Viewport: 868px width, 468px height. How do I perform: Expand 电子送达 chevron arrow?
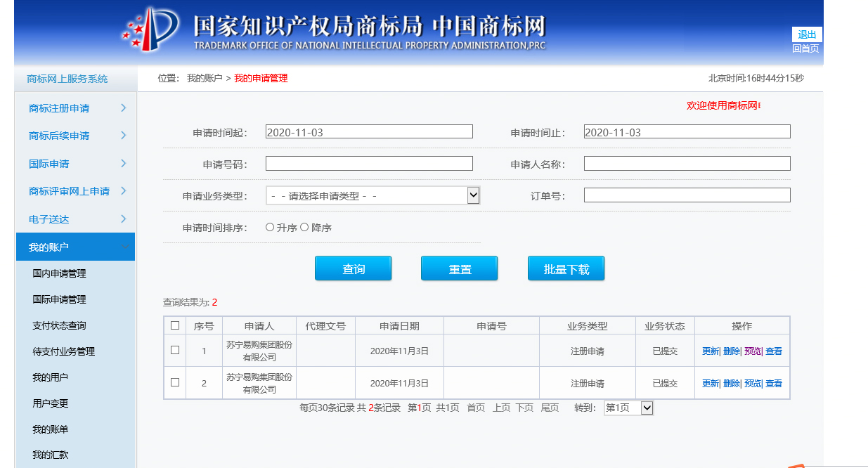[x=124, y=219]
